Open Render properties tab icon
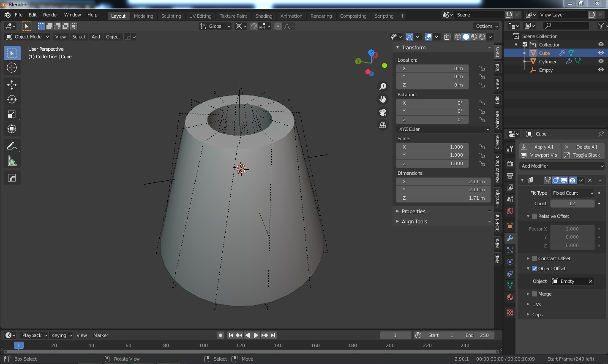This screenshot has height=364, width=608. pyautogui.click(x=510, y=163)
